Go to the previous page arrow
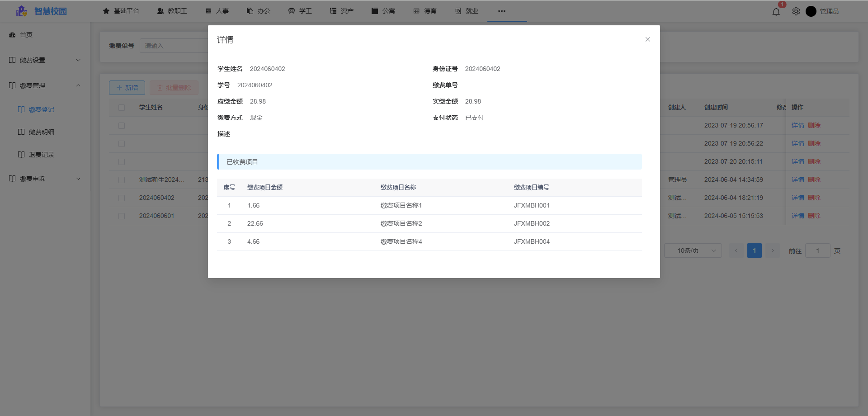Screen dimensions: 868x416 click(x=736, y=251)
